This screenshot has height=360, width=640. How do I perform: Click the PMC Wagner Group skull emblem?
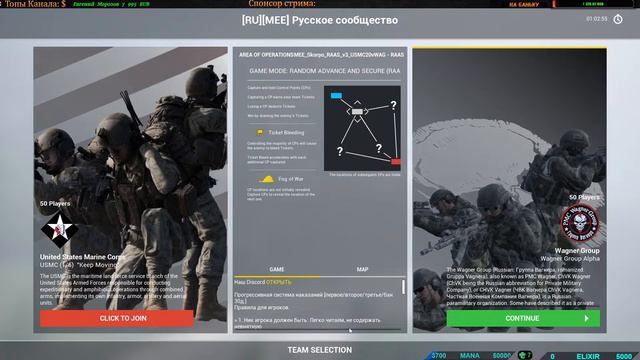point(580,223)
